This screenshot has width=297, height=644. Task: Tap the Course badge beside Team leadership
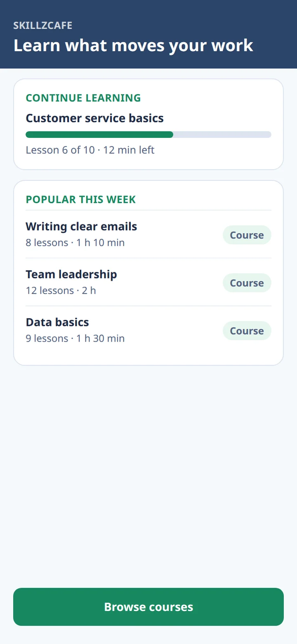click(247, 283)
